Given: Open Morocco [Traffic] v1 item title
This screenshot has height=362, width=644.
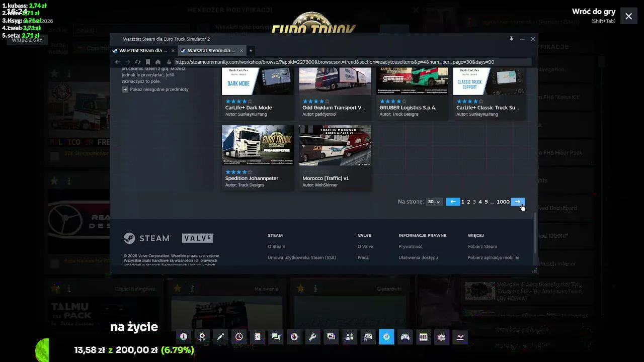Looking at the screenshot, I should click(x=326, y=178).
